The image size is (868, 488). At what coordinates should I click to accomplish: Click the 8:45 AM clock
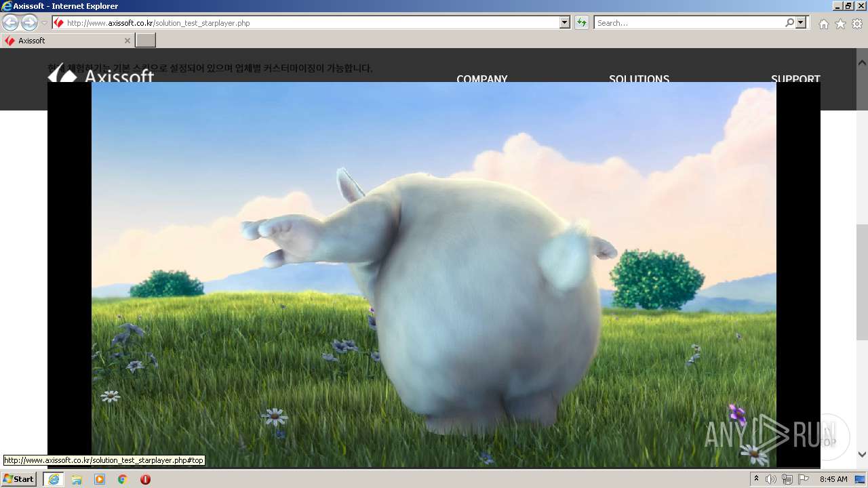[x=833, y=479]
